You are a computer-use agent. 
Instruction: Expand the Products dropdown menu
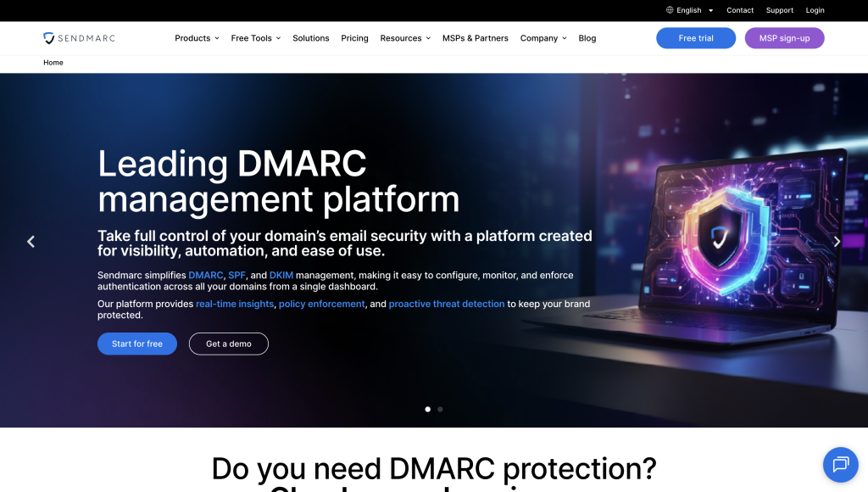pyautogui.click(x=197, y=38)
